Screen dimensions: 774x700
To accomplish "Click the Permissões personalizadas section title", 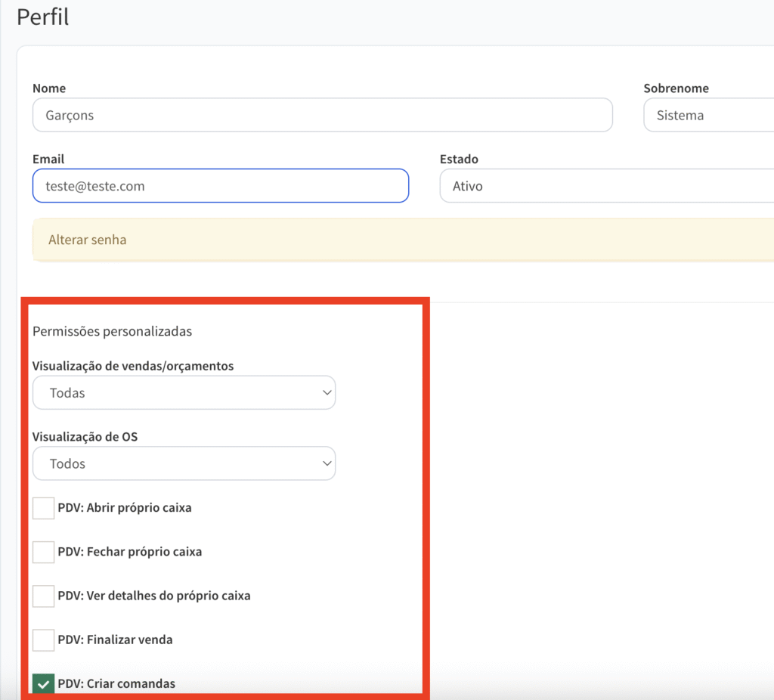I will 112,331.
